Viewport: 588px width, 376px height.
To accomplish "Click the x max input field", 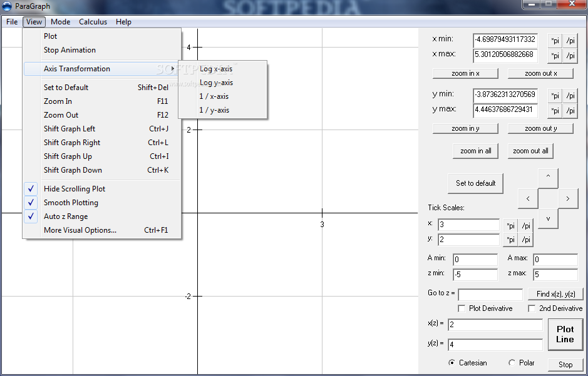I will point(505,54).
